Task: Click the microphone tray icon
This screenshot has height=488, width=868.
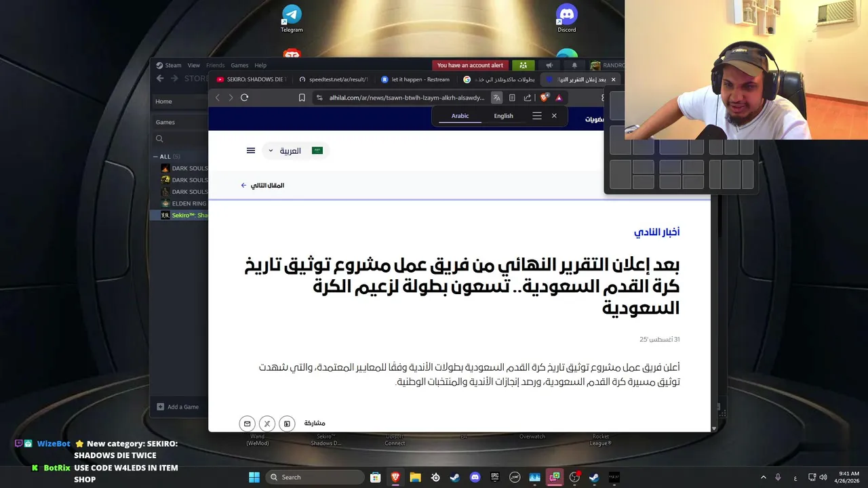Action: click(x=778, y=477)
